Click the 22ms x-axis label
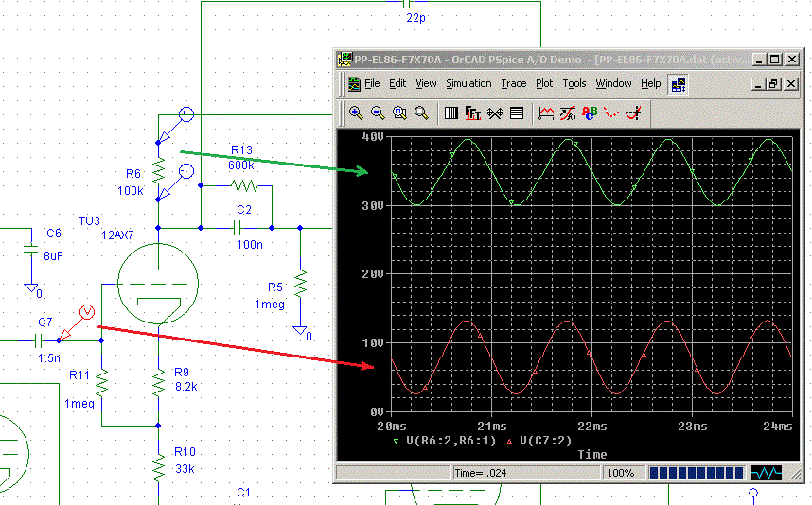 pyautogui.click(x=591, y=427)
